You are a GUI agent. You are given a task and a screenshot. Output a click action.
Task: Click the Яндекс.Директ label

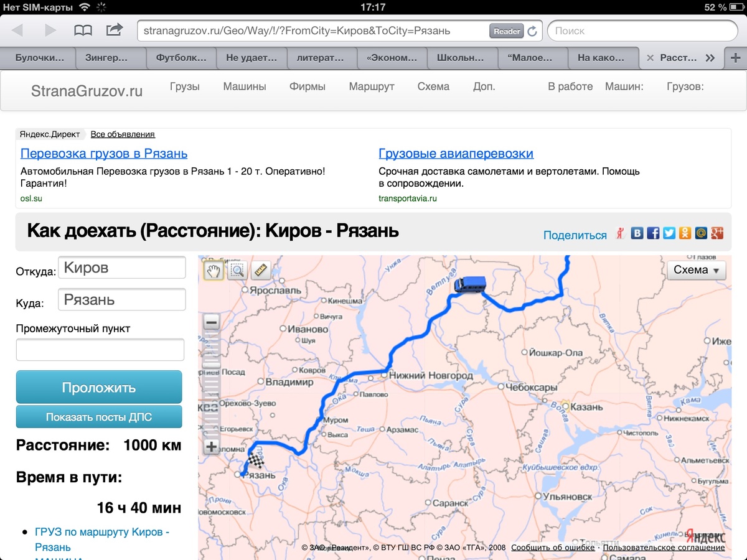[x=49, y=134]
